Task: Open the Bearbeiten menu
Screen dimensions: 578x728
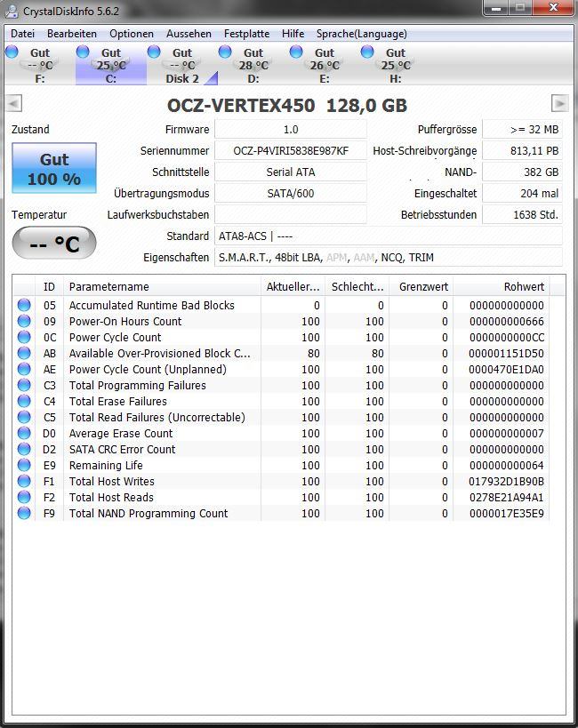Action: 72,34
